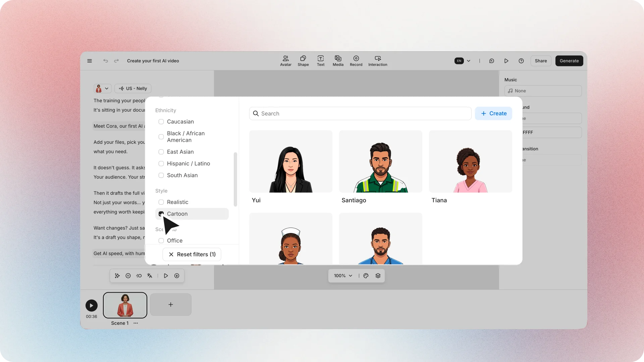Click the Generate button
This screenshot has height=362, width=644.
click(569, 61)
